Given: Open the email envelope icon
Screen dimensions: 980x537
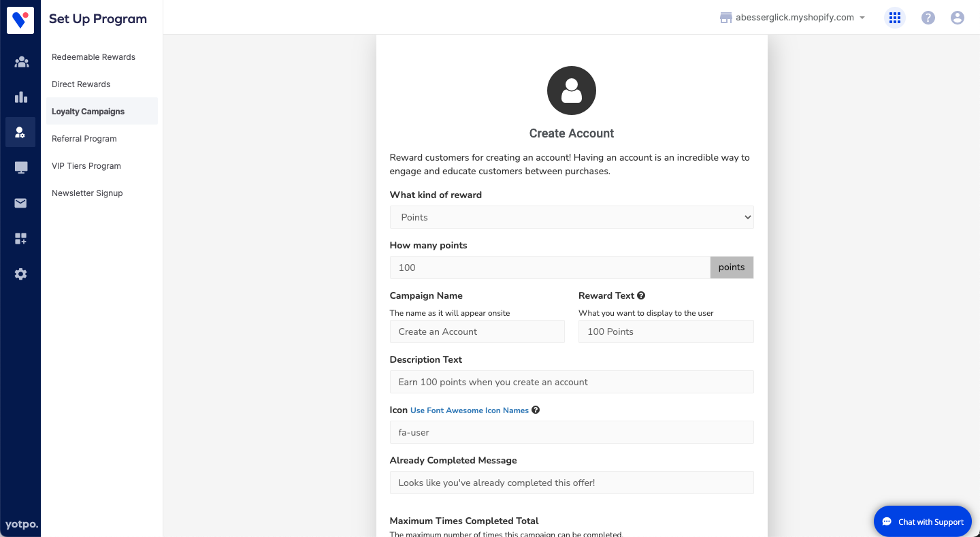Looking at the screenshot, I should (21, 203).
